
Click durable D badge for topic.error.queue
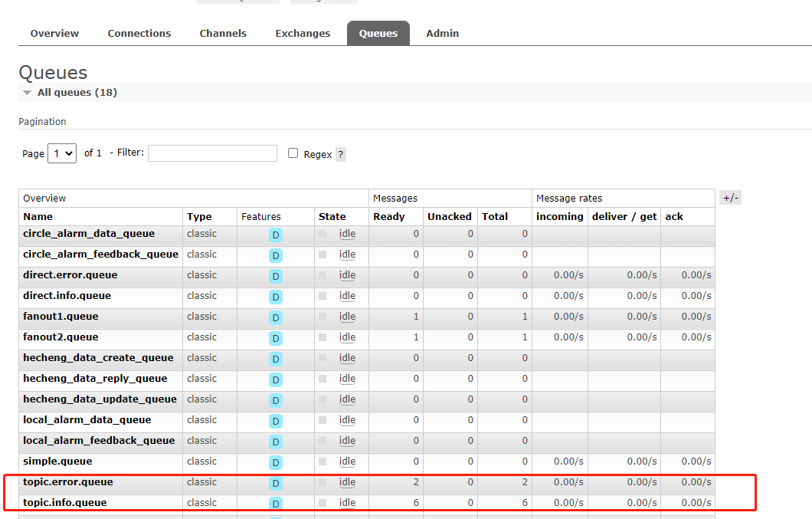[276, 484]
